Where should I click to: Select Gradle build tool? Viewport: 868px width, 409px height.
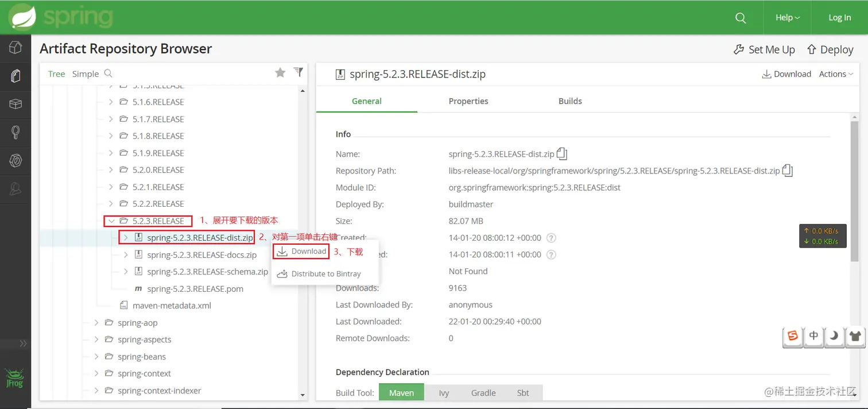(x=483, y=393)
